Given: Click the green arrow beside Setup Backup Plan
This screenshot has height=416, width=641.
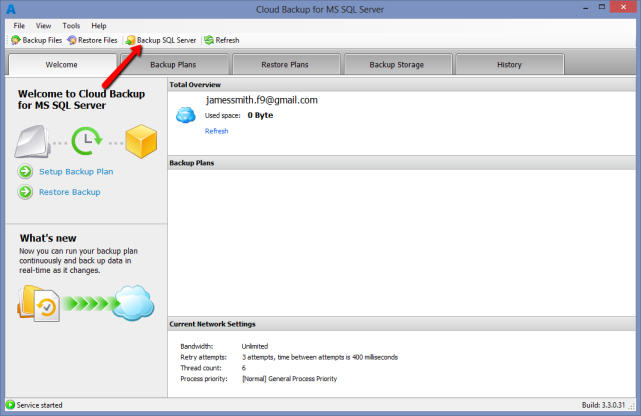Looking at the screenshot, I should [x=25, y=172].
